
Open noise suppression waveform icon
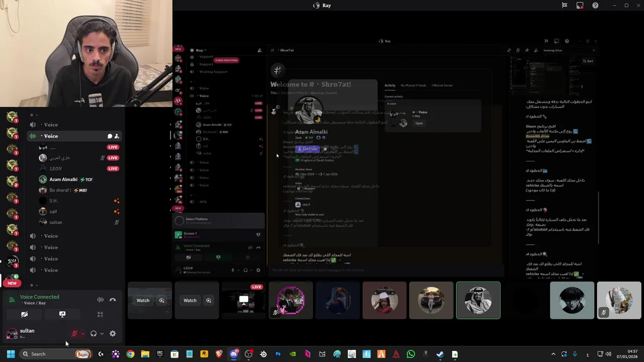pyautogui.click(x=101, y=300)
